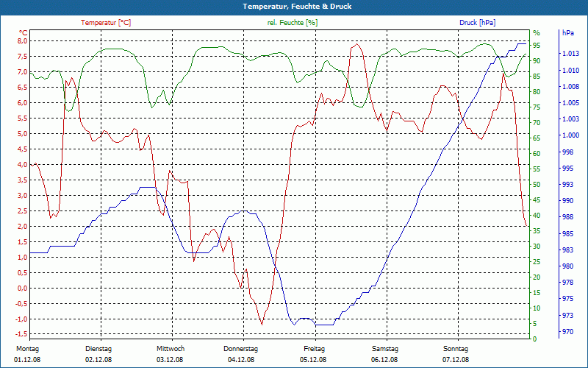Select the 'rel. Feuchte [%]' legend label

[x=293, y=23]
